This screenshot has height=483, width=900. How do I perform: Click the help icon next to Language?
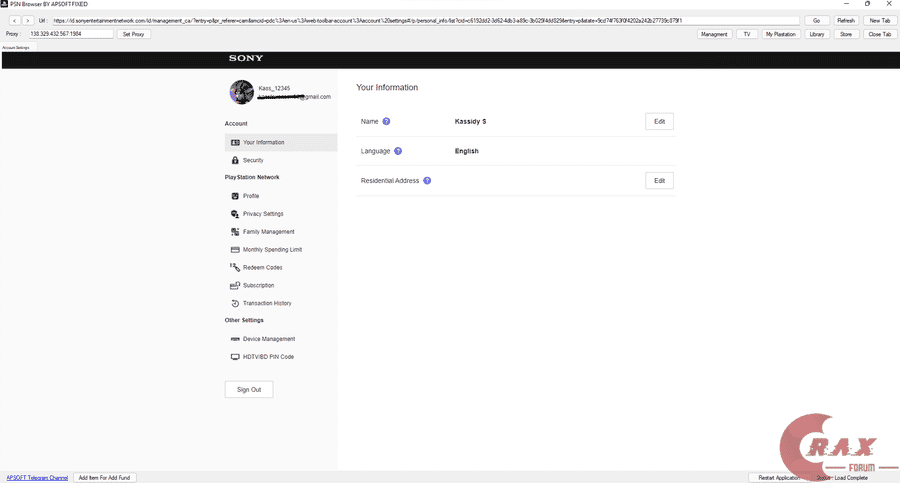[398, 151]
